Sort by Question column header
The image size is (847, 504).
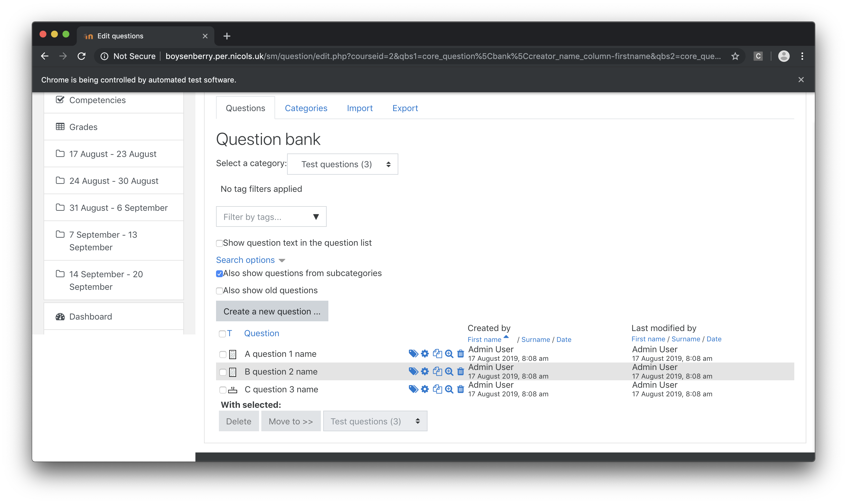point(262,333)
